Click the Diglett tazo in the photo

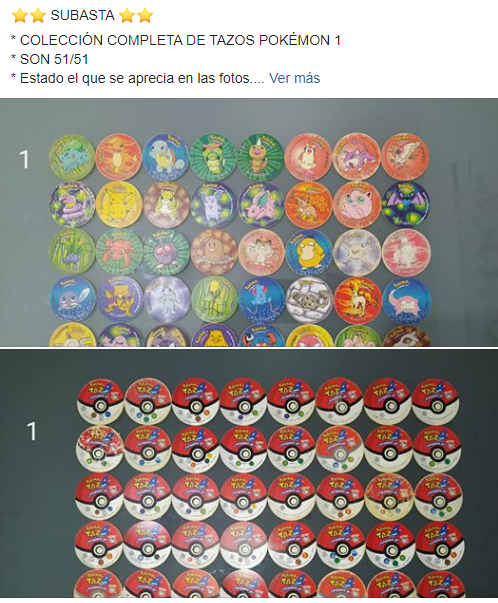(x=214, y=252)
